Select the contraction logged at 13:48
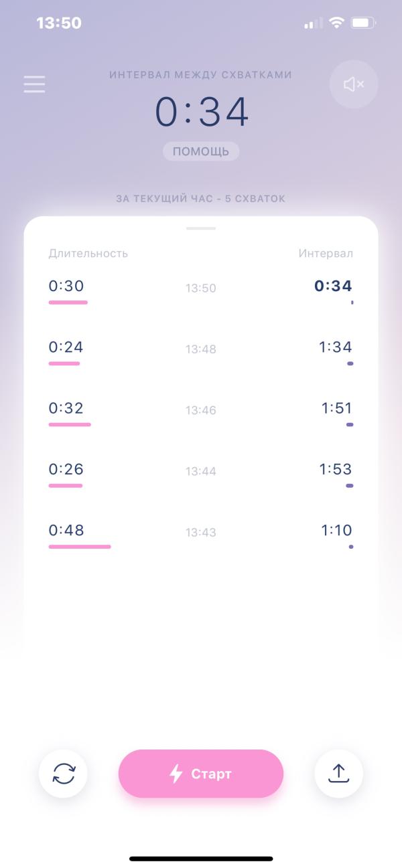402x868 pixels. tap(201, 353)
